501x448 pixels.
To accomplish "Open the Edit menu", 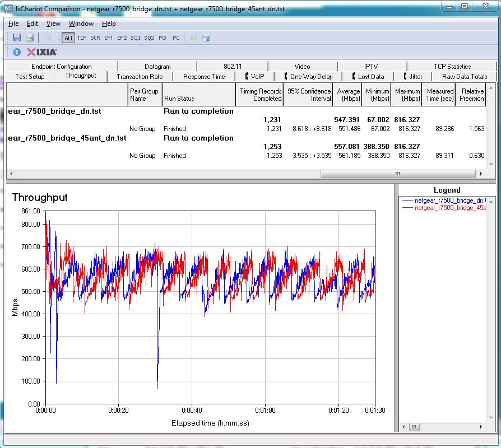I will pos(33,24).
